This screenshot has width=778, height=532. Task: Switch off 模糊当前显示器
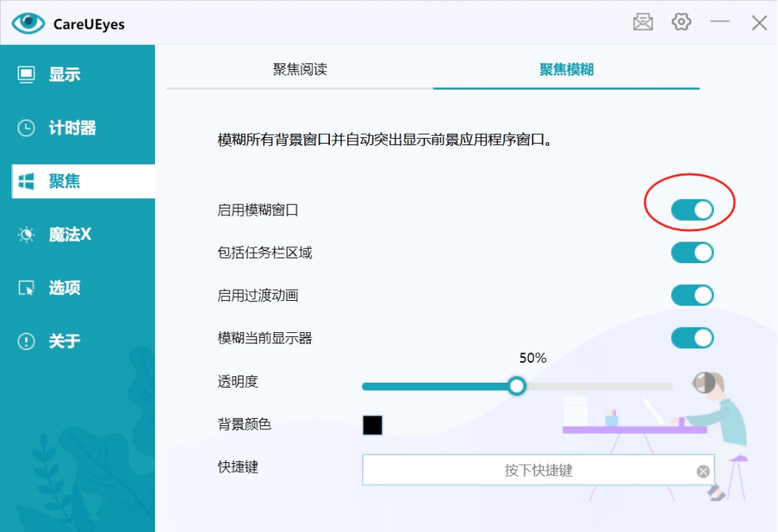pyautogui.click(x=692, y=338)
